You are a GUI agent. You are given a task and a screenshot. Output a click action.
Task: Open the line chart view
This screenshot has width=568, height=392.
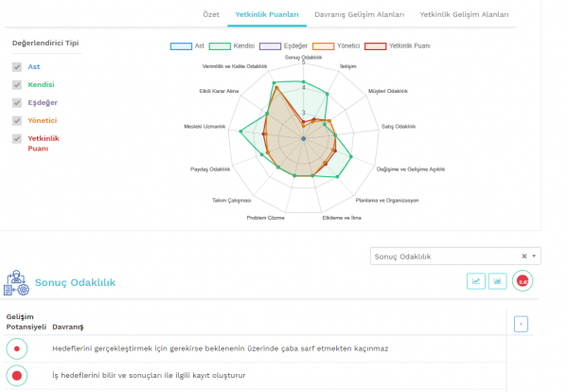pos(476,281)
